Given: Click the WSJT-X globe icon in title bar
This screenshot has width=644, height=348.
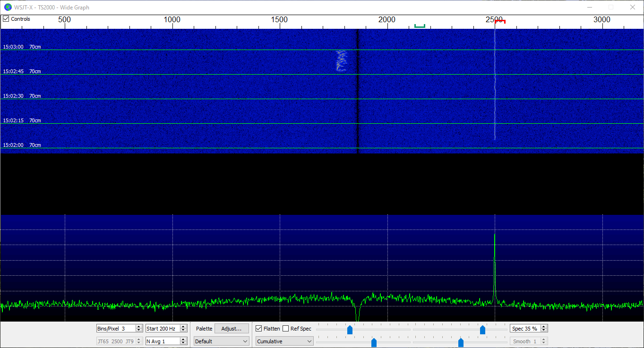Looking at the screenshot, I should [x=8, y=7].
